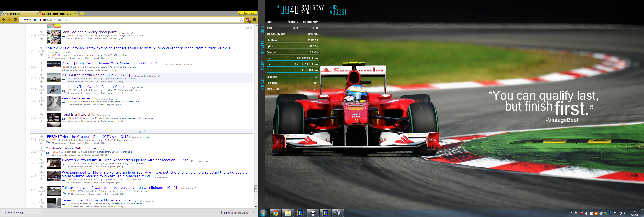The image size is (644, 217).
Task: Expand the Tennis Ball Amplifier image
Action: click(48, 153)
